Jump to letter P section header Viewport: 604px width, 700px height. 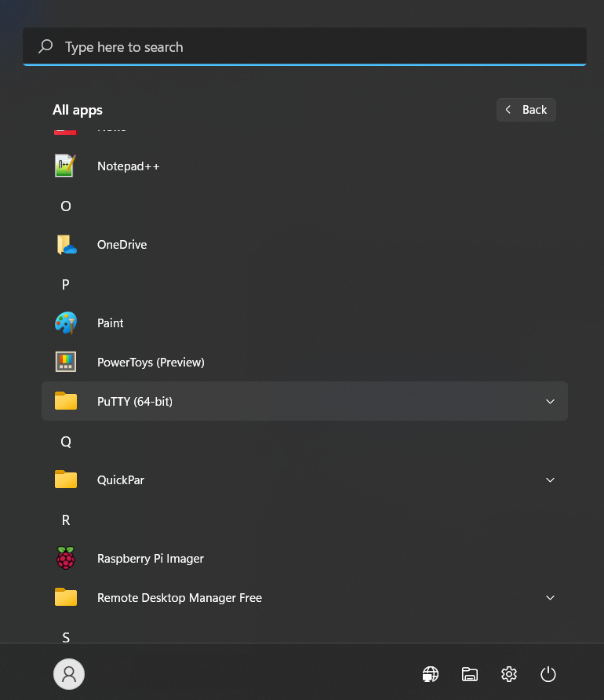pyautogui.click(x=66, y=284)
